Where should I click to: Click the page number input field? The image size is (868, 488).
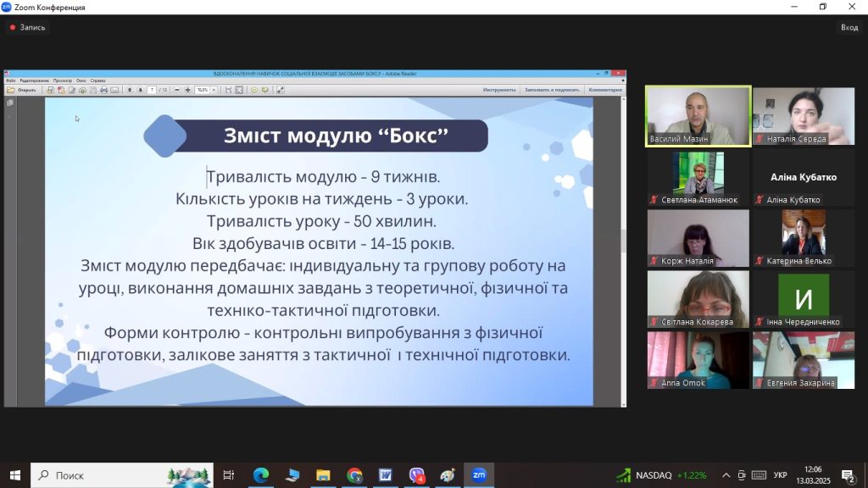[152, 90]
